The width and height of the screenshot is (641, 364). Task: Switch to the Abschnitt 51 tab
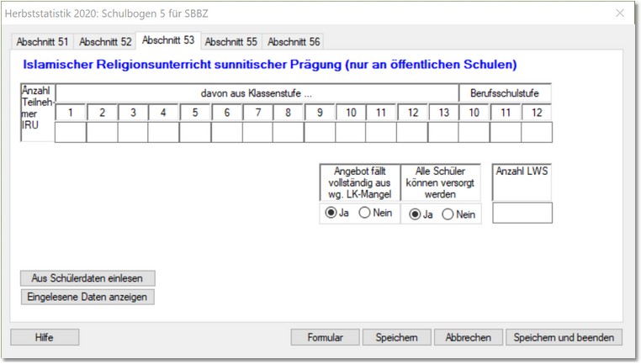click(42, 41)
